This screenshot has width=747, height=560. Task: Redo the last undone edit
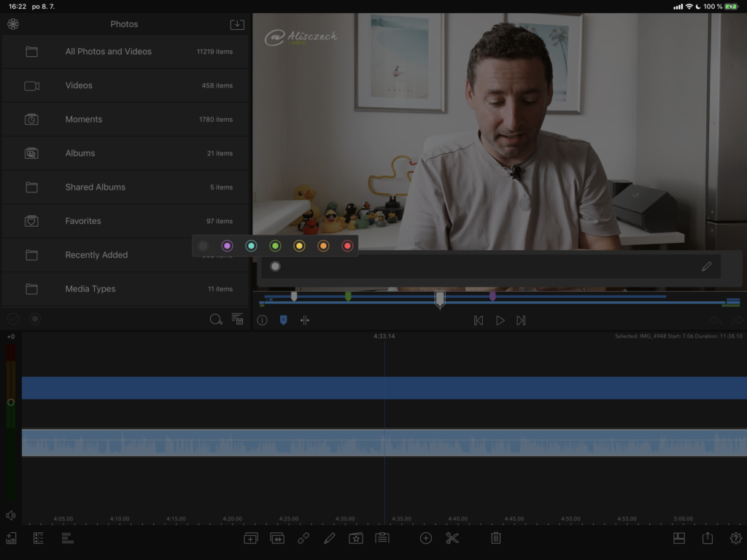(x=737, y=321)
